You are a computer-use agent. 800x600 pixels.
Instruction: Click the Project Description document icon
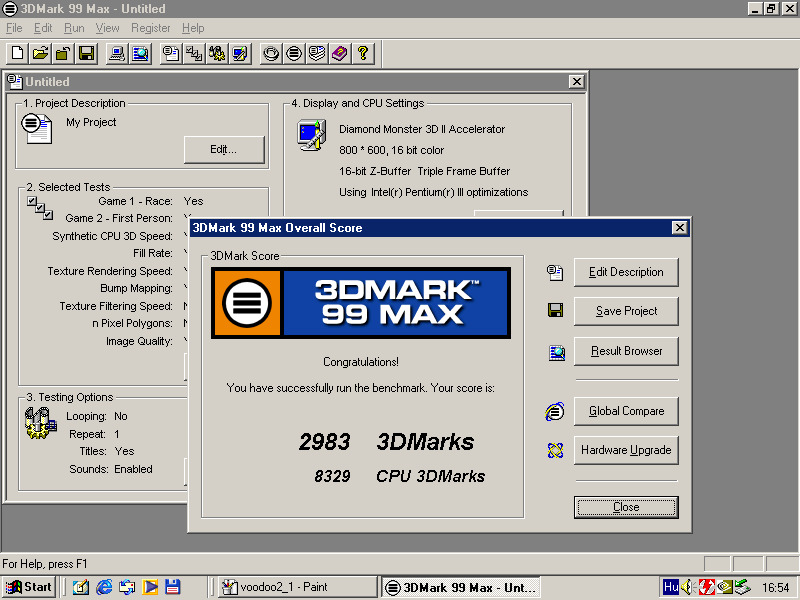(36, 128)
